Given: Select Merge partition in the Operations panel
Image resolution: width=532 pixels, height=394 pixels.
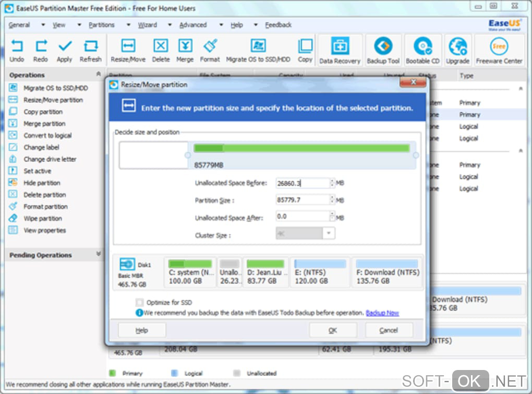Looking at the screenshot, I should pyautogui.click(x=38, y=124).
